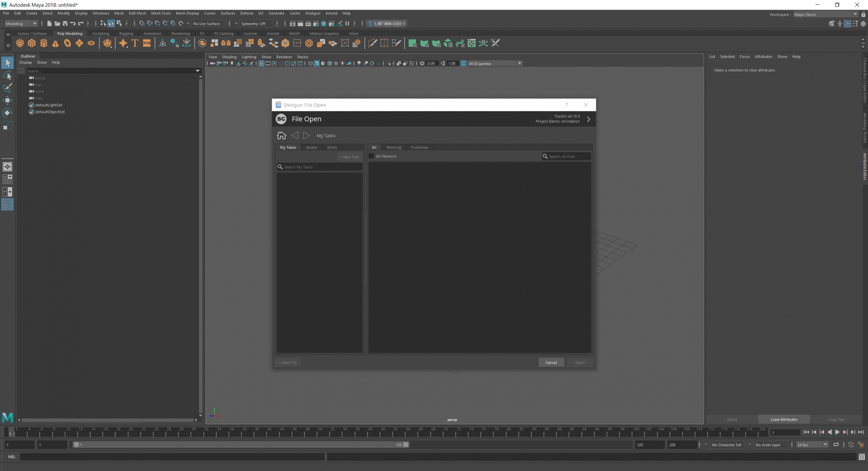This screenshot has width=868, height=471.
Task: Toggle the grid display in the viewport toolbar
Action: pyautogui.click(x=261, y=63)
